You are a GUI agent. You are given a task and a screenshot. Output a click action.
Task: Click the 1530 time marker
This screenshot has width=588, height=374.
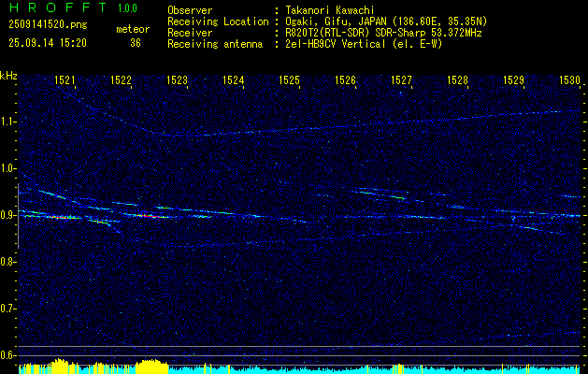[569, 81]
